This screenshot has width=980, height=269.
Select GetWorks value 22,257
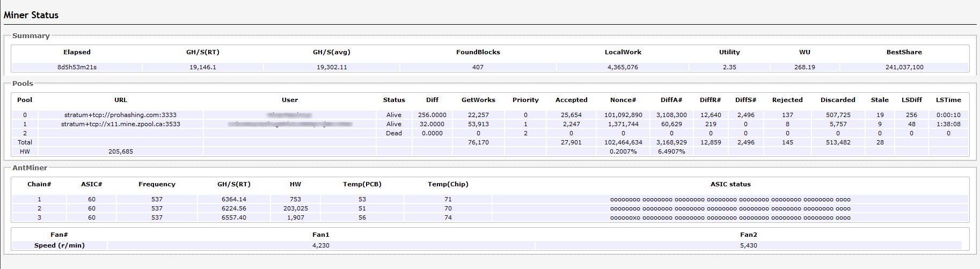coord(478,115)
